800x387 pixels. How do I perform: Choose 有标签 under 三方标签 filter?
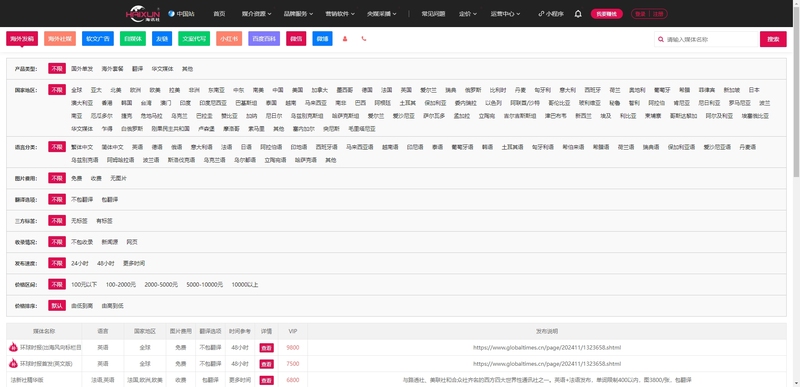click(104, 221)
